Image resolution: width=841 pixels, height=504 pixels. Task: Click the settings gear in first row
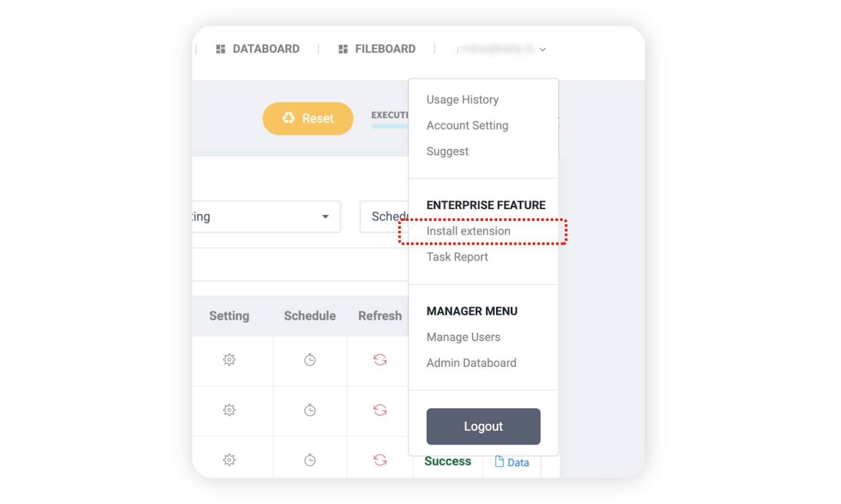coord(229,360)
